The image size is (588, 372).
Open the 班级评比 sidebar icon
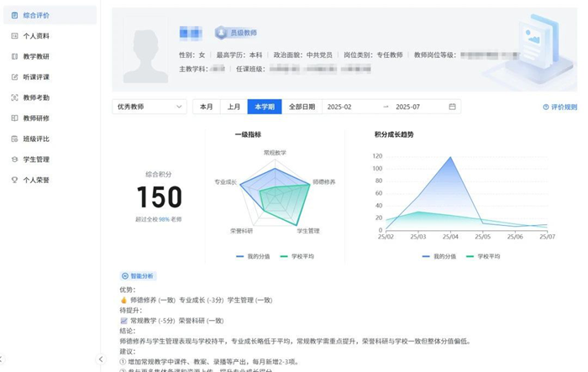pyautogui.click(x=14, y=139)
